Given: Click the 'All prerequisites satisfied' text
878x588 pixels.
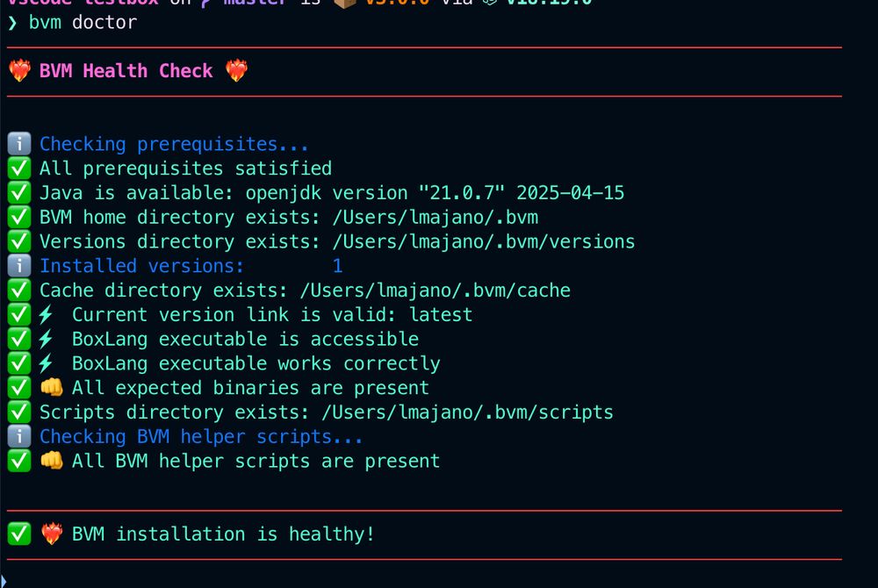Looking at the screenshot, I should pyautogui.click(x=185, y=169).
